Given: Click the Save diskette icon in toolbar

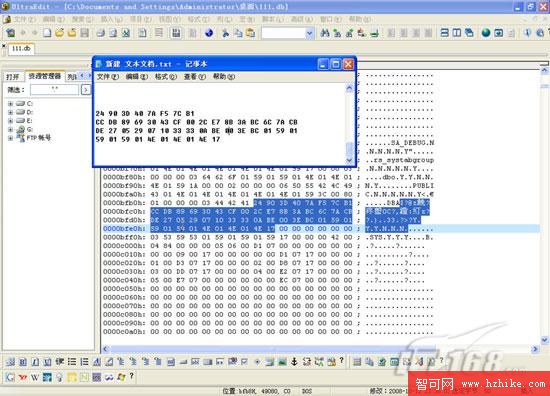Looking at the screenshot, I should coord(85,33).
